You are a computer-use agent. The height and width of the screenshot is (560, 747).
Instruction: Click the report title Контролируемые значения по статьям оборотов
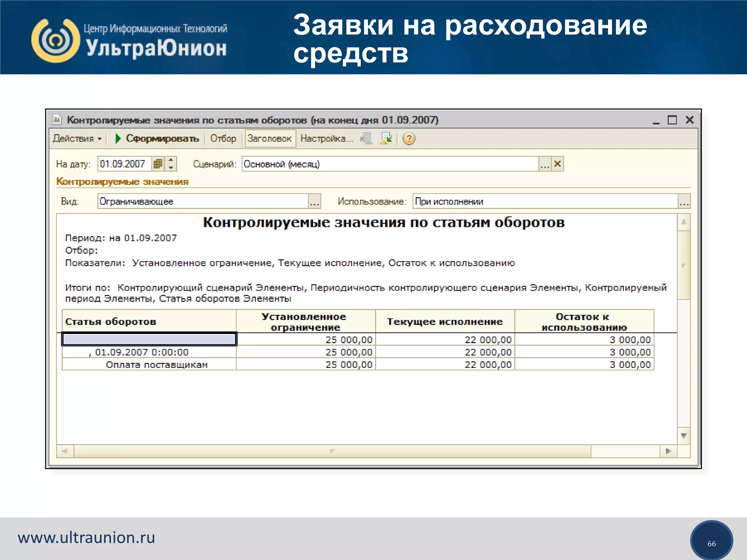(x=384, y=222)
